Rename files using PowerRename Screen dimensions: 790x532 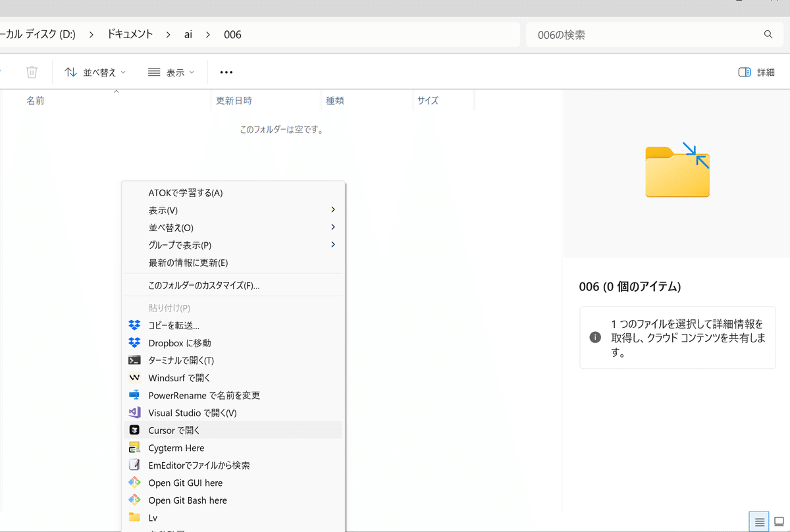(204, 395)
